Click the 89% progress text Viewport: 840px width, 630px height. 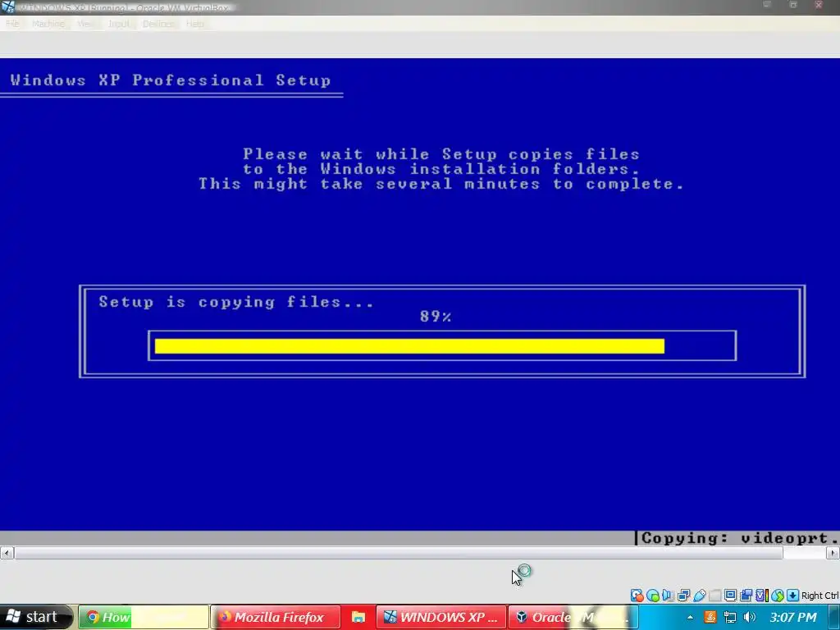(436, 317)
